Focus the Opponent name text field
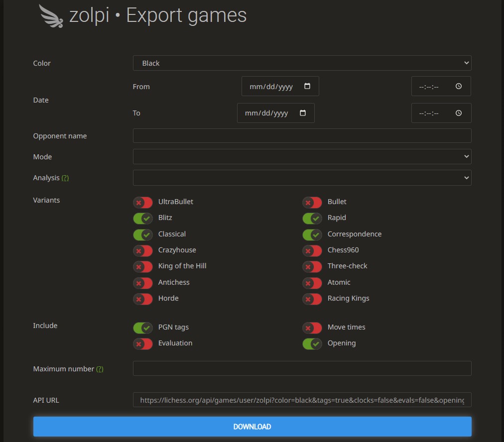 click(x=302, y=136)
